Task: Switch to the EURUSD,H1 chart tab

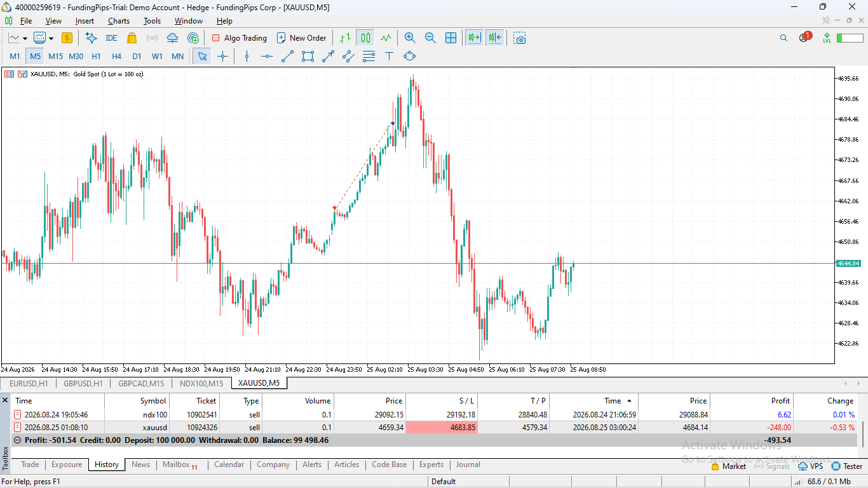Action: (x=29, y=383)
